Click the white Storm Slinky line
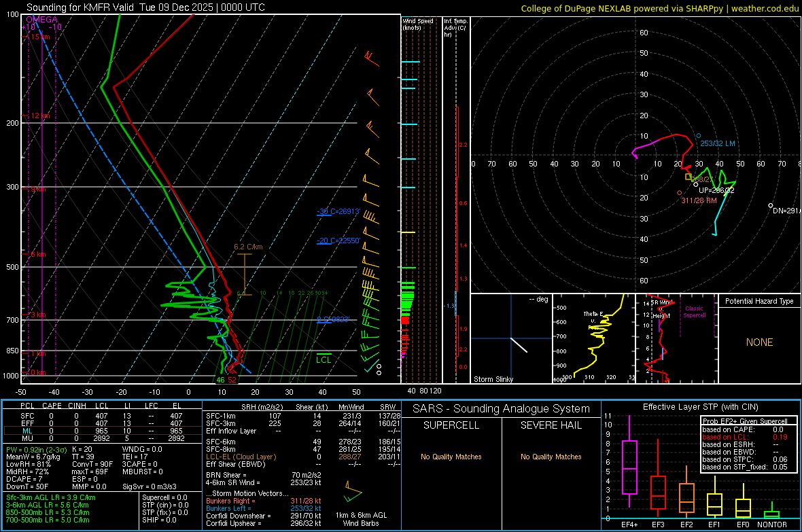Viewport: 802px width, 532px height. click(519, 344)
